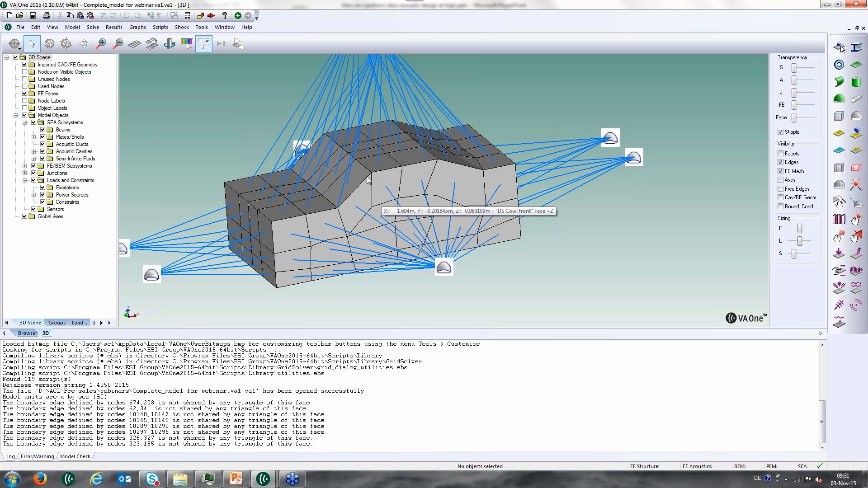The height and width of the screenshot is (488, 868).
Task: Open the File menu
Action: tap(20, 27)
